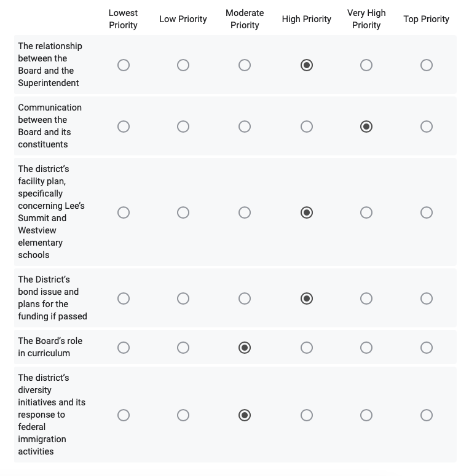Screen dimensions: 469x476
Task: Click the selected Moderate Priority for diversity initiatives
Action: tap(245, 415)
